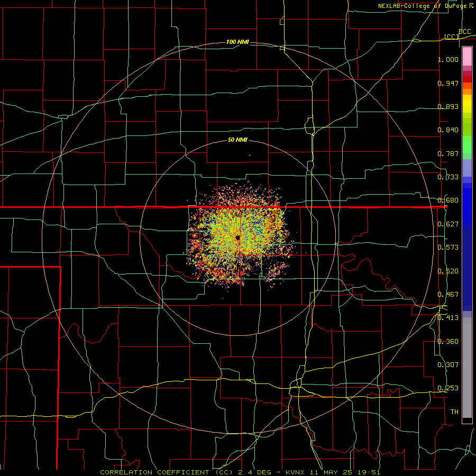Click the 0.360 scale value
476x476 pixels.
pos(448,342)
